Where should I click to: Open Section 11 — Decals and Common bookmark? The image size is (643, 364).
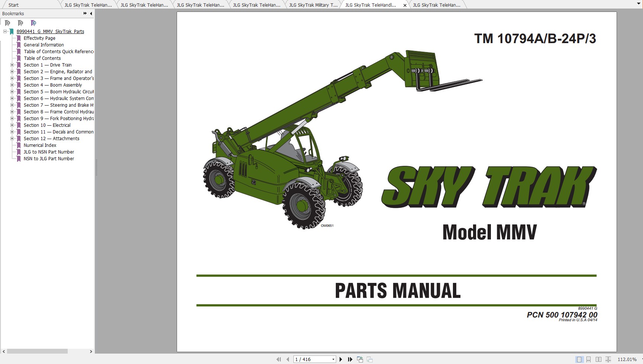pos(59,132)
